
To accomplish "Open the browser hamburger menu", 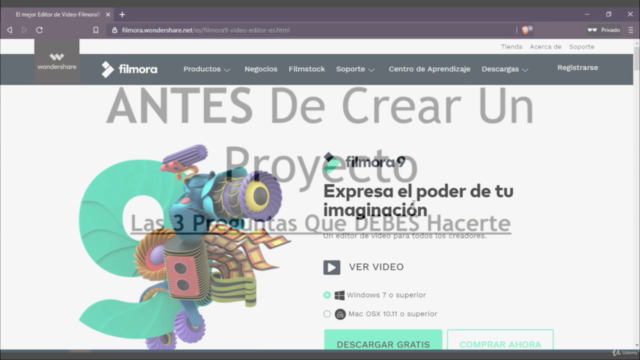I will 631,30.
